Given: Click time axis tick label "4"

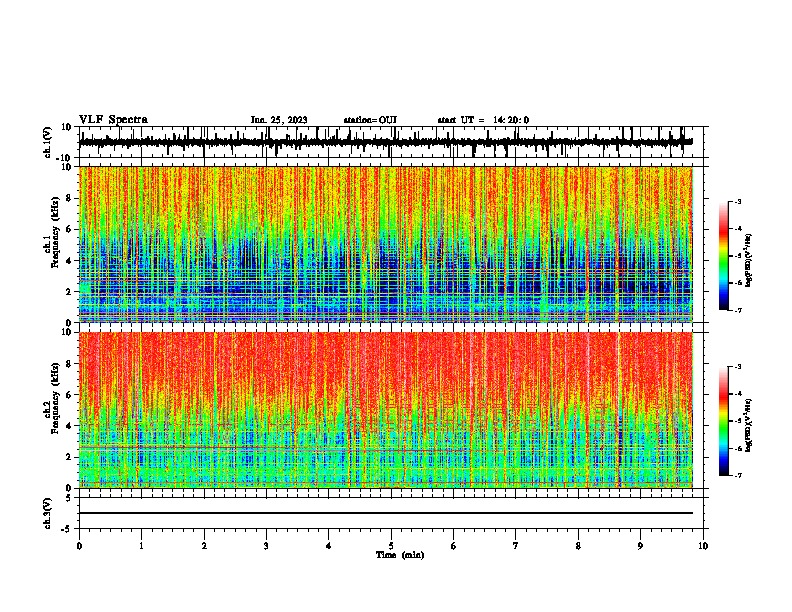Looking at the screenshot, I should pos(329,546).
